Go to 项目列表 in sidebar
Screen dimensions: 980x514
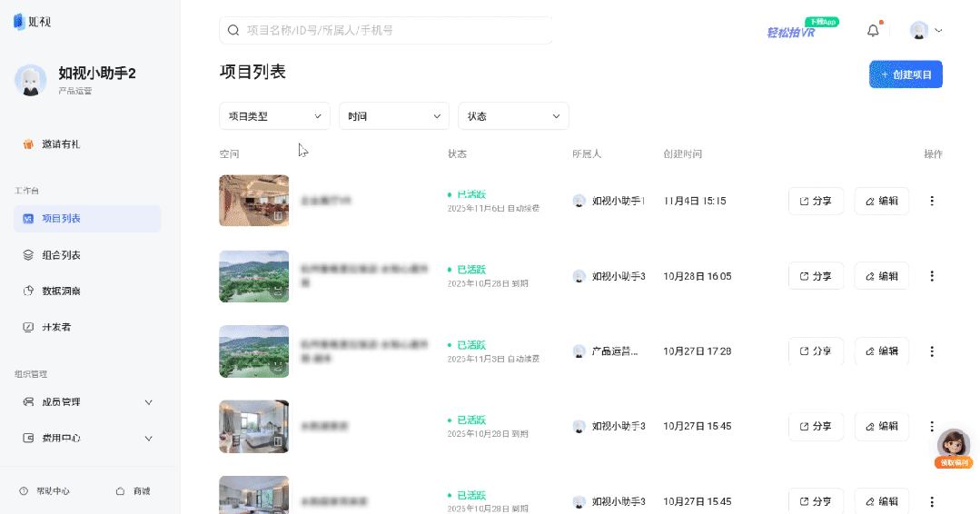pyautogui.click(x=87, y=219)
